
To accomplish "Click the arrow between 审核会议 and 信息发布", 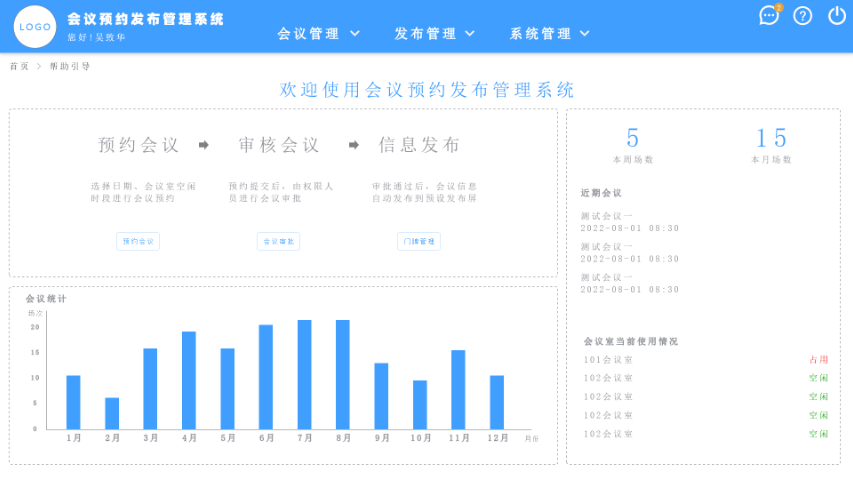I will (354, 145).
